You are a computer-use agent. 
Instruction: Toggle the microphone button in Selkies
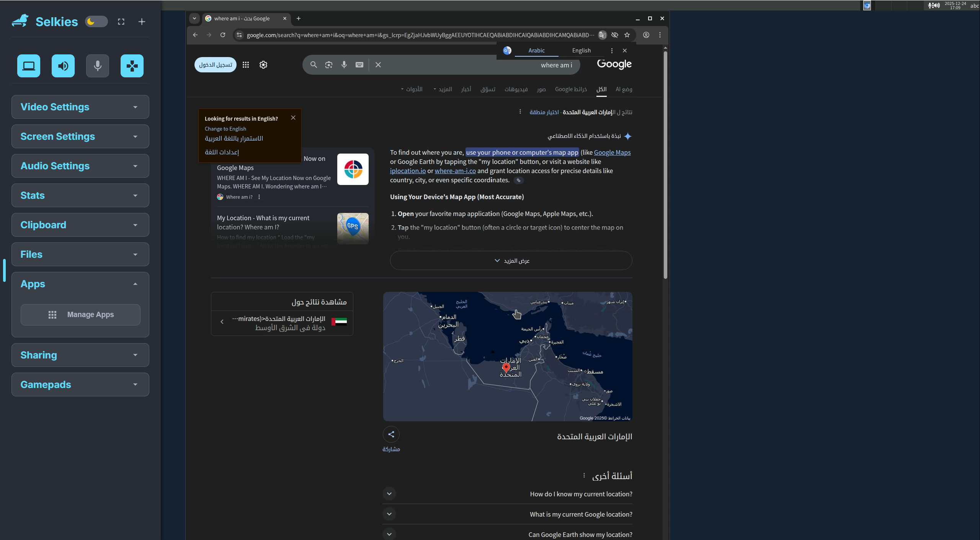tap(98, 66)
